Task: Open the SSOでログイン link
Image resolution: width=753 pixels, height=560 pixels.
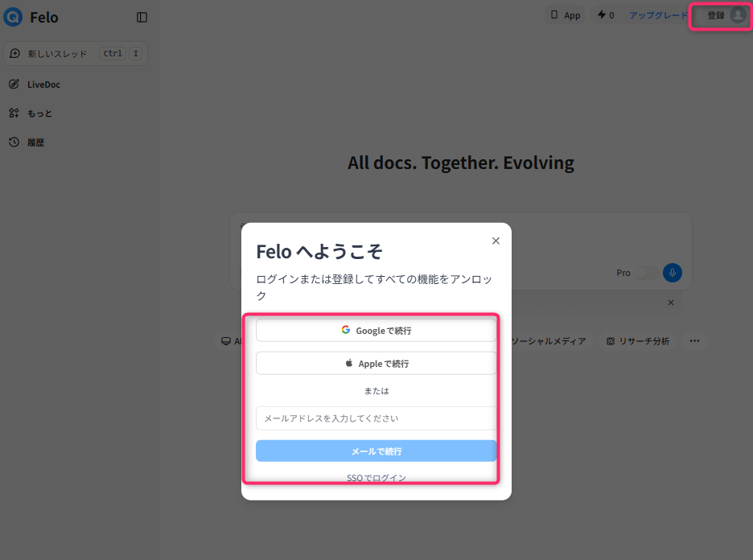Action: tap(376, 478)
